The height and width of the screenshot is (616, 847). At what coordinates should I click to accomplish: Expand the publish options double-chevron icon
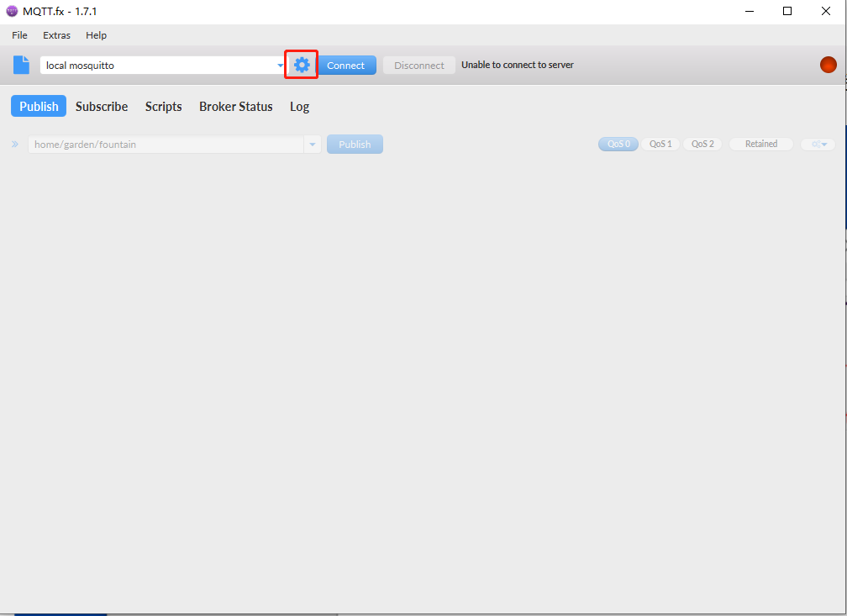[15, 145]
